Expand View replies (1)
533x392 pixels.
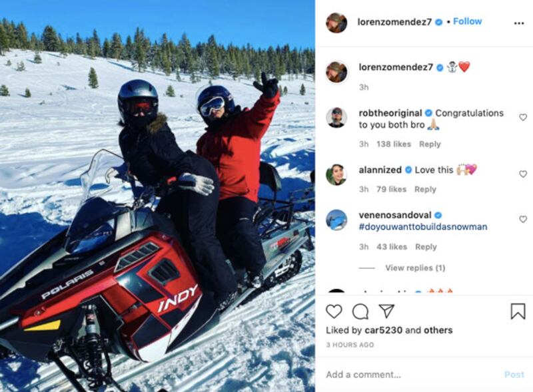point(415,268)
